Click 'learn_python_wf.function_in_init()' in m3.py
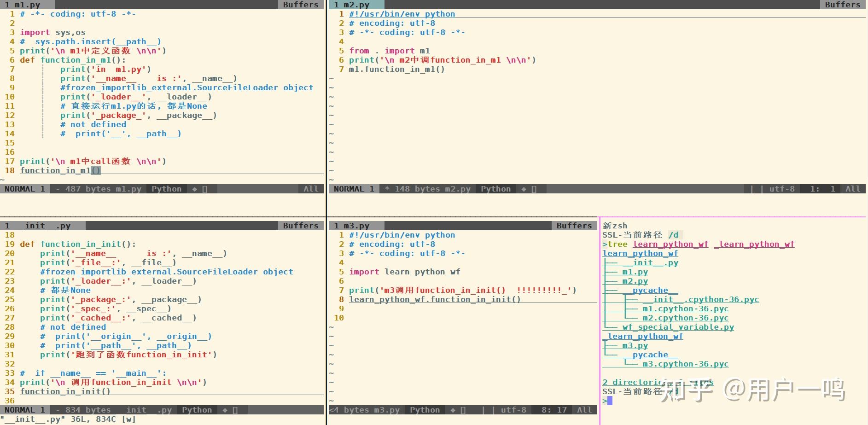This screenshot has height=425, width=868. (x=435, y=299)
